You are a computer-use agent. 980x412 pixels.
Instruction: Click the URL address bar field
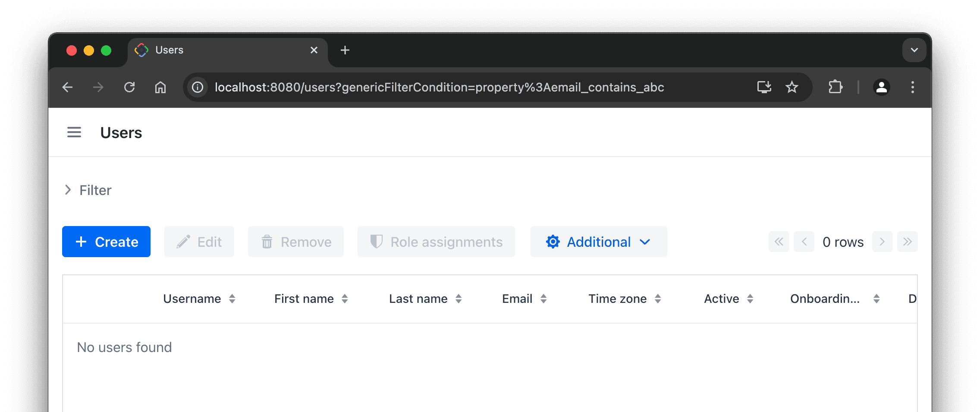click(x=474, y=88)
